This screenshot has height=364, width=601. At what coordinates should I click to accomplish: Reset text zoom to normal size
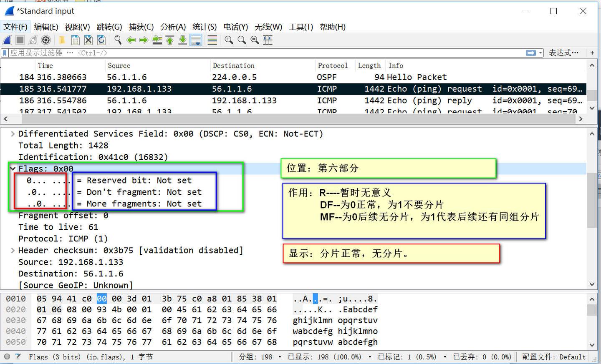coord(255,40)
